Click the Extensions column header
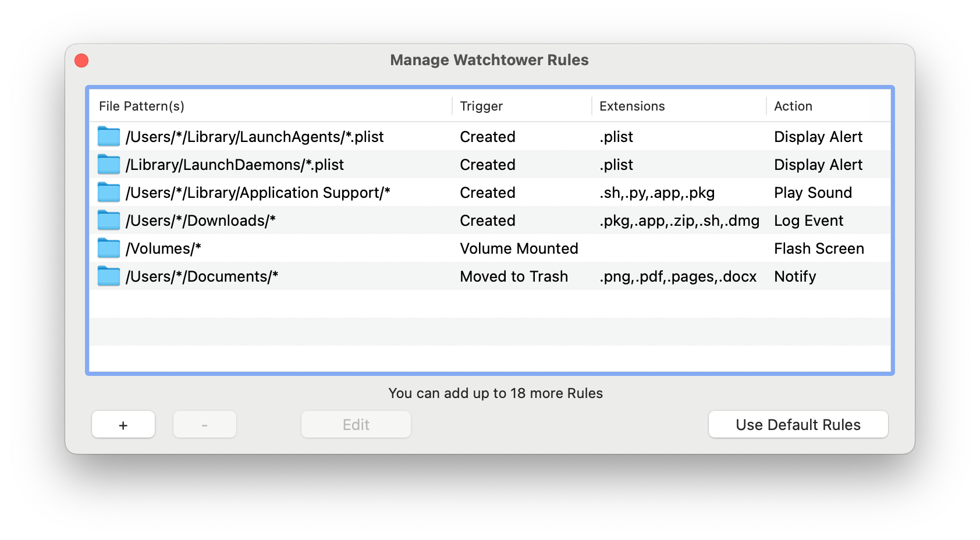This screenshot has height=540, width=980. [x=632, y=106]
